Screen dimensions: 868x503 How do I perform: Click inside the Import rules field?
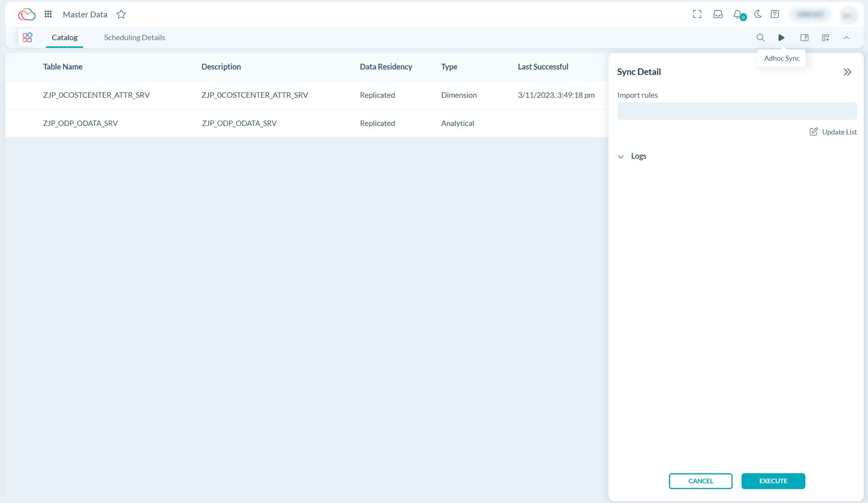pos(737,111)
